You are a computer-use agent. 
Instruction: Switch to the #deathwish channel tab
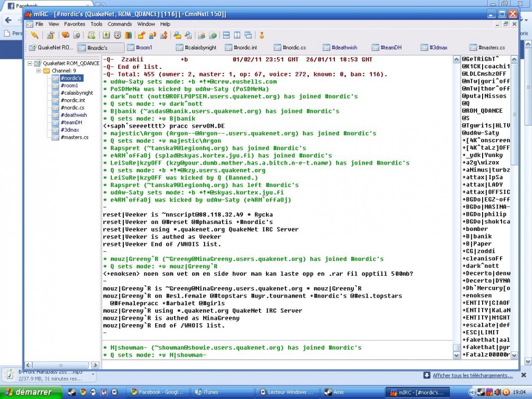[344, 47]
